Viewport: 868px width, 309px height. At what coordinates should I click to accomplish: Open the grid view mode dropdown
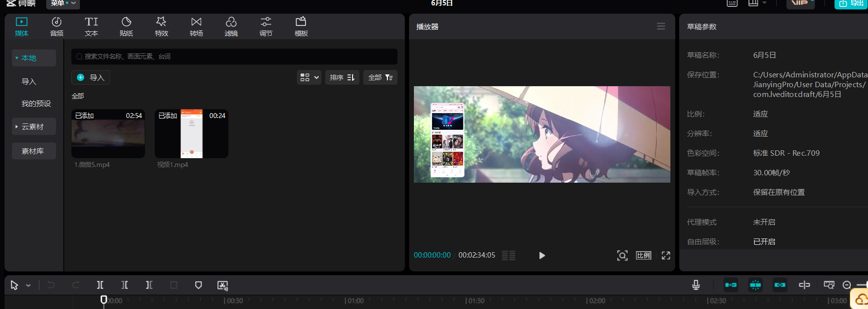point(309,77)
